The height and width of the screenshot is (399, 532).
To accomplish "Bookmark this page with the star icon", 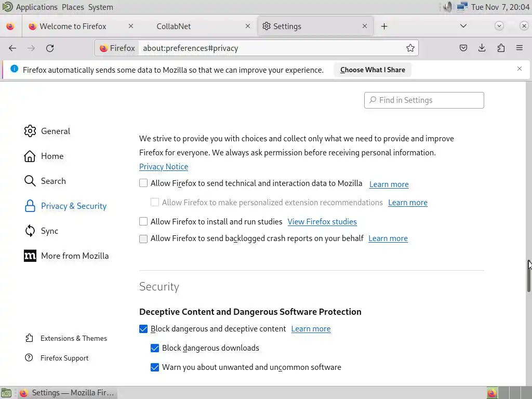I will point(410,48).
